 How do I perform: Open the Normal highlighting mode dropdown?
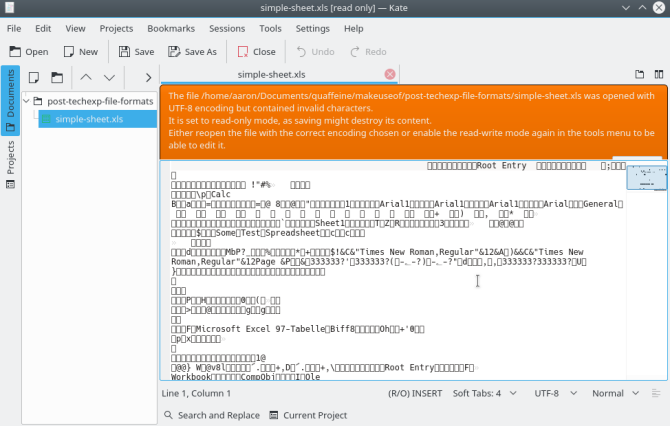click(615, 393)
